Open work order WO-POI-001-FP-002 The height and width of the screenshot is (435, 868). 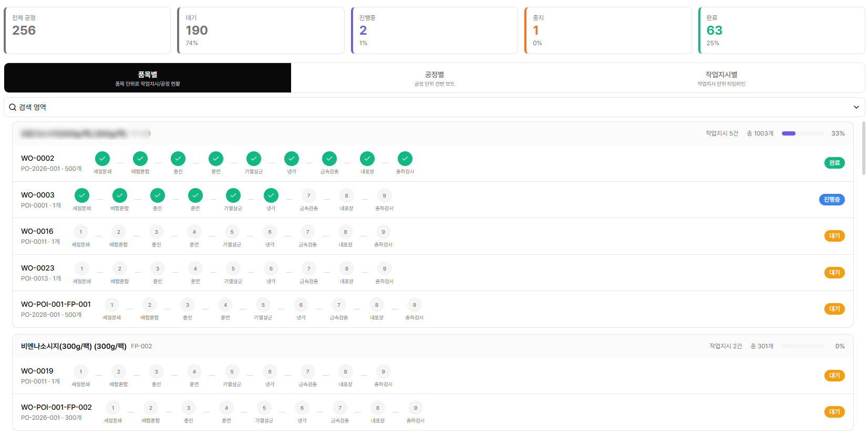[x=56, y=407]
